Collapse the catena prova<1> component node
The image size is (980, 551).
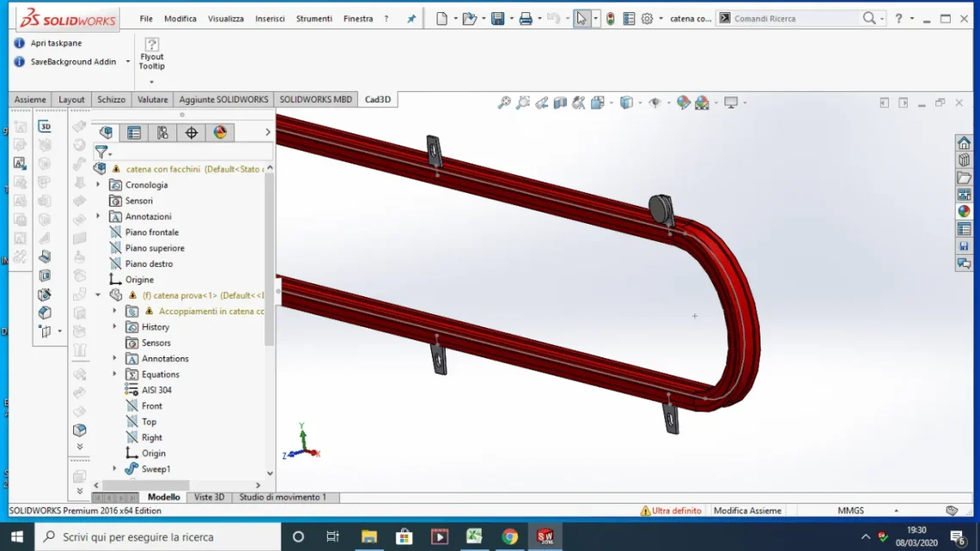[98, 295]
